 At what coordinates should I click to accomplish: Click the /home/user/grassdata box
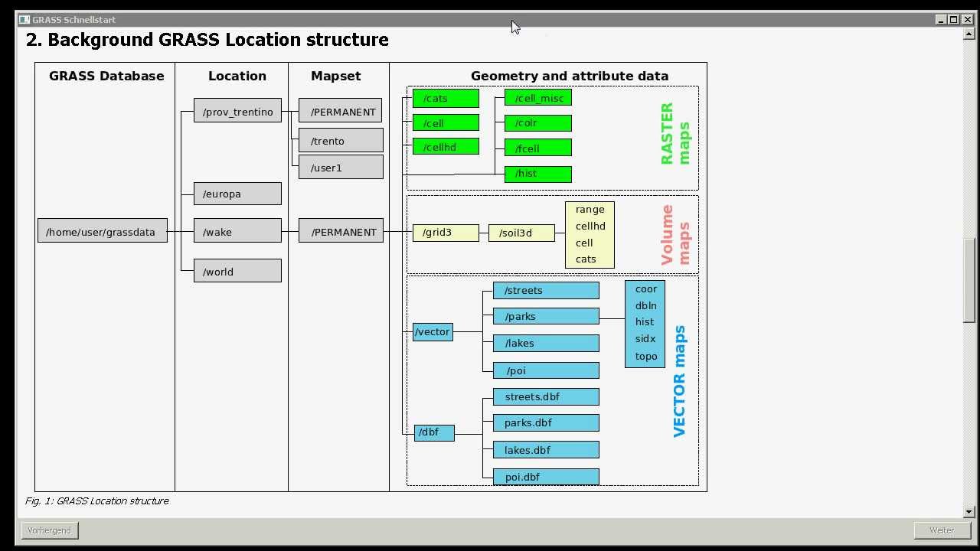pos(103,232)
